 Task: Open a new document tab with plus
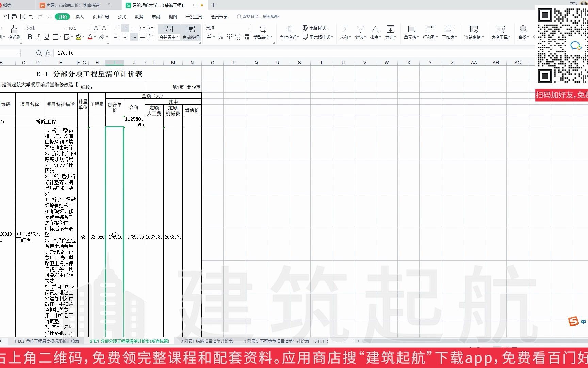[214, 5]
